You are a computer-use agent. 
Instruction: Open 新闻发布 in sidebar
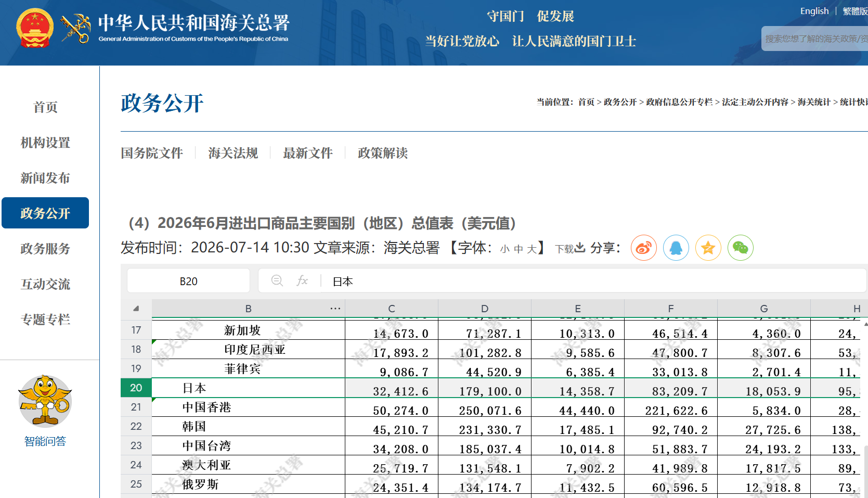(45, 178)
